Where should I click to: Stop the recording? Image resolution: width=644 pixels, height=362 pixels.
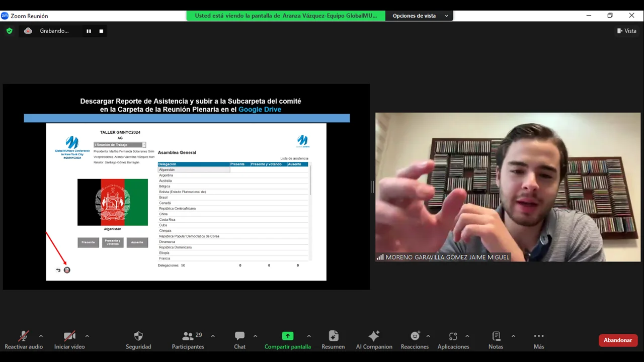[x=101, y=31]
